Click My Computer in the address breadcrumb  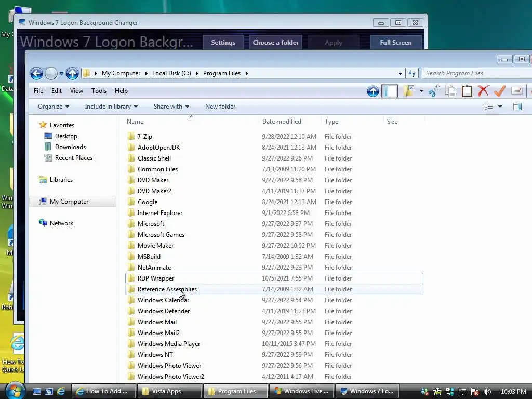tap(121, 73)
